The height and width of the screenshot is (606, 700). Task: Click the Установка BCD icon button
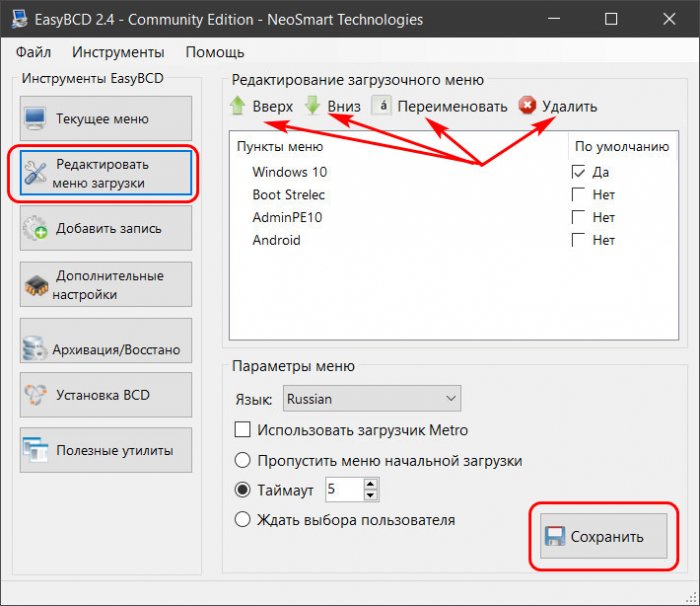click(106, 395)
